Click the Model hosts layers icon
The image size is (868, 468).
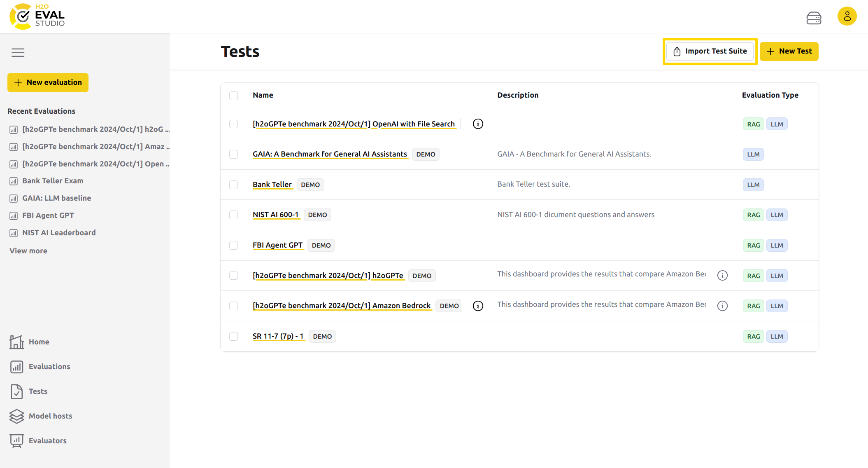click(16, 416)
